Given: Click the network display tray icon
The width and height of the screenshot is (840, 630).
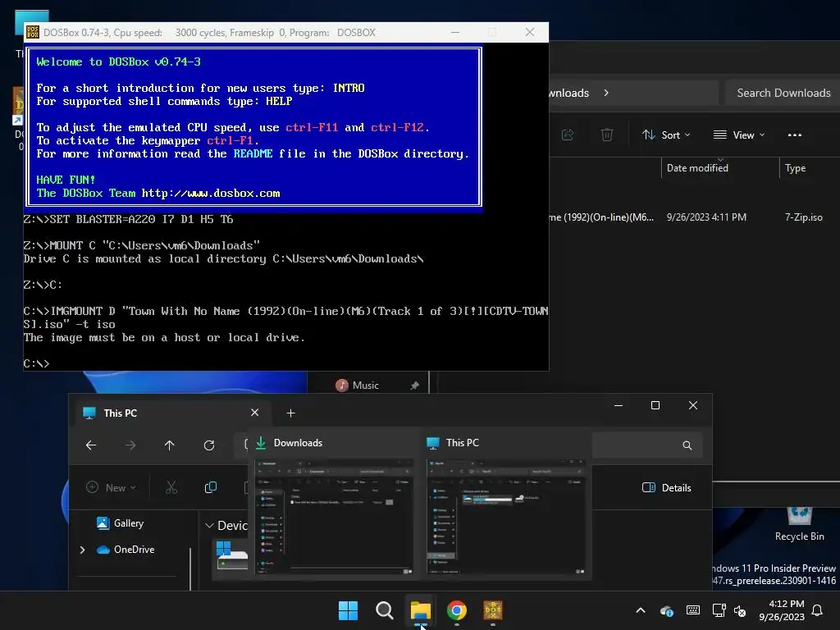Looking at the screenshot, I should (x=719, y=610).
